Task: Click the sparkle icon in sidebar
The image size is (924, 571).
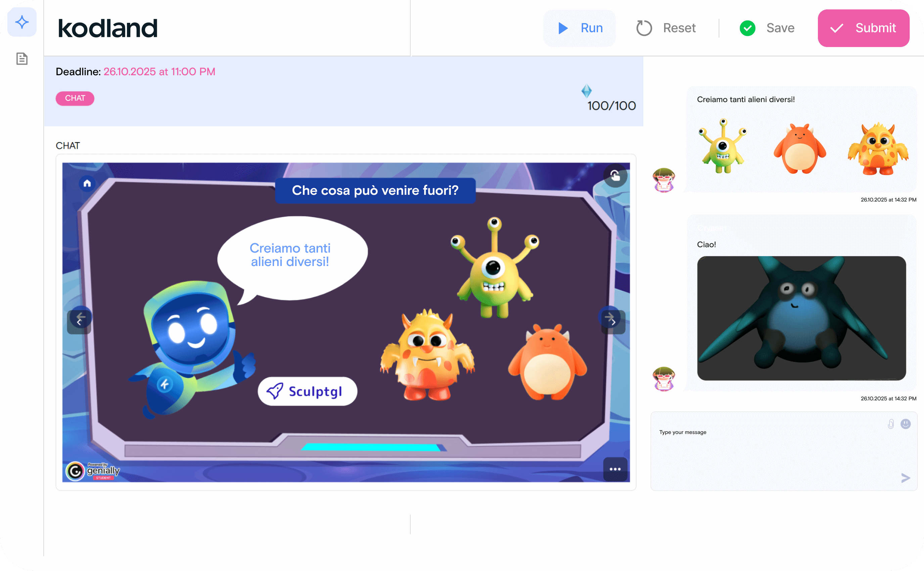Action: click(22, 22)
